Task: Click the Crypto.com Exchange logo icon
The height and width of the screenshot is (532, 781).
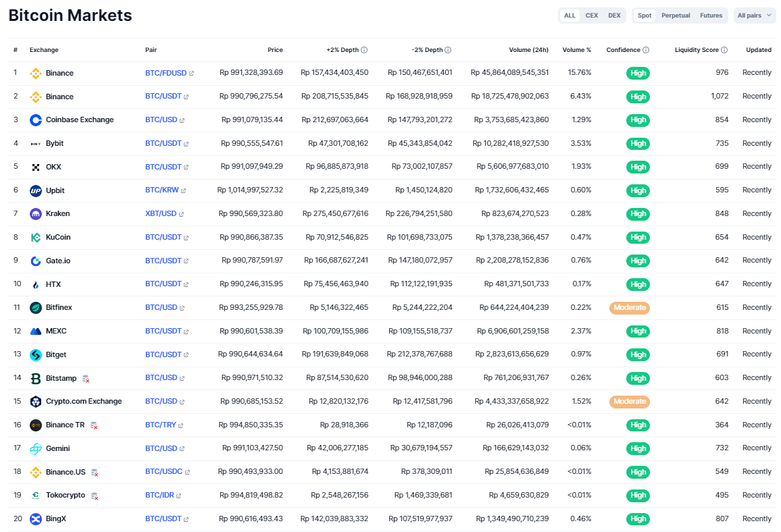Action: (35, 402)
